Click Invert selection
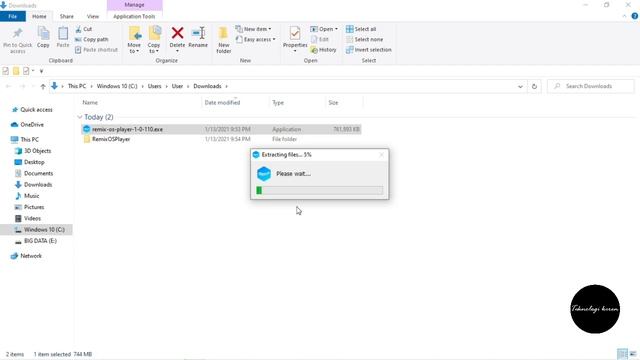This screenshot has width=640, height=360. (x=369, y=50)
